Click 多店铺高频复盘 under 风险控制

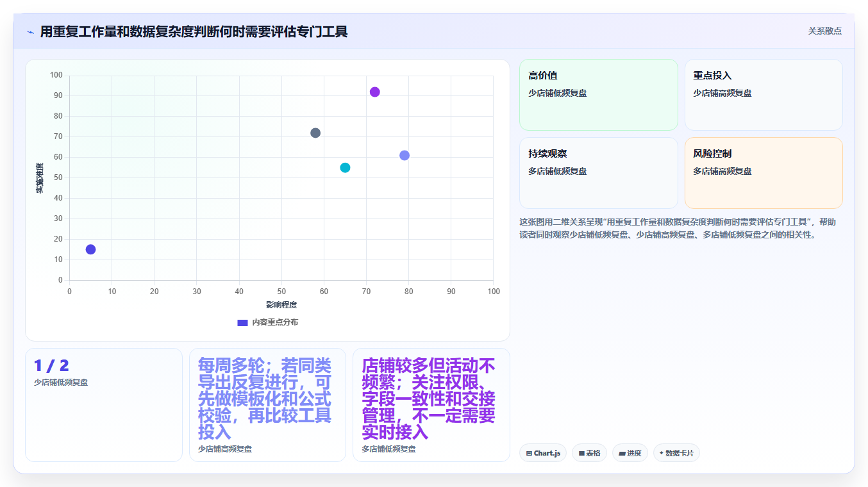point(722,171)
